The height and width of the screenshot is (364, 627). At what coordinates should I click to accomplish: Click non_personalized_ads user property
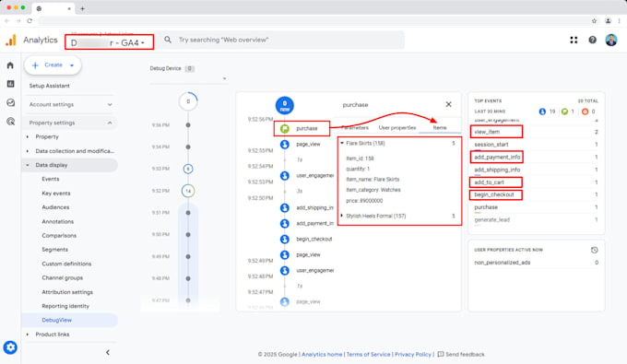pyautogui.click(x=503, y=263)
